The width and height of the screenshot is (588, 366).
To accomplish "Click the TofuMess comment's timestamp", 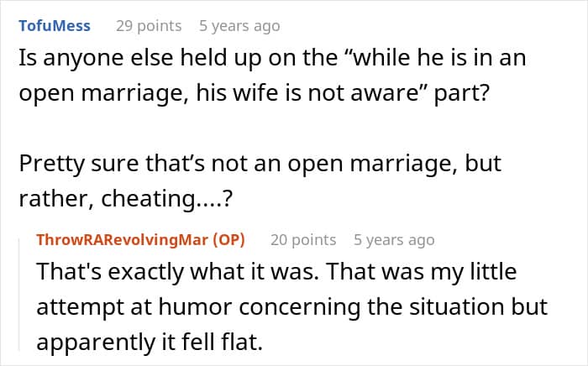I will coord(239,26).
